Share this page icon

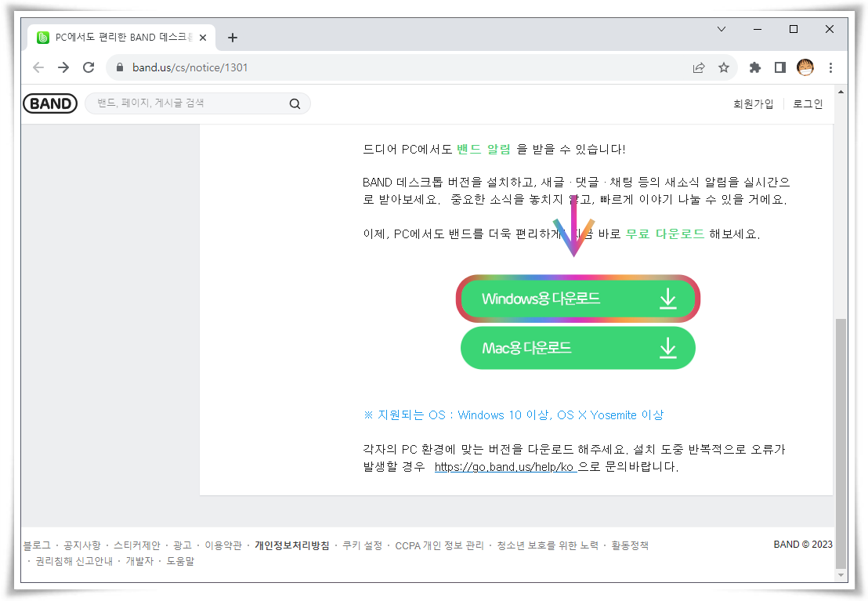point(699,67)
